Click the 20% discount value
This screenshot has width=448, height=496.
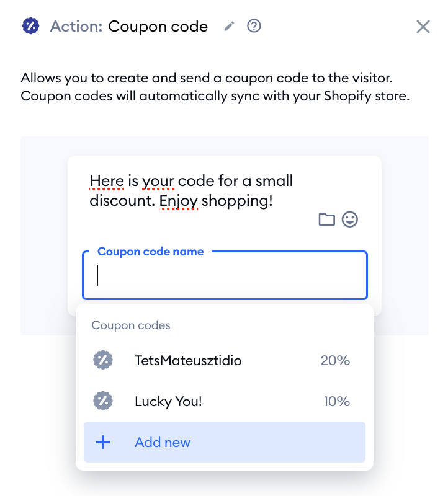[x=335, y=360]
